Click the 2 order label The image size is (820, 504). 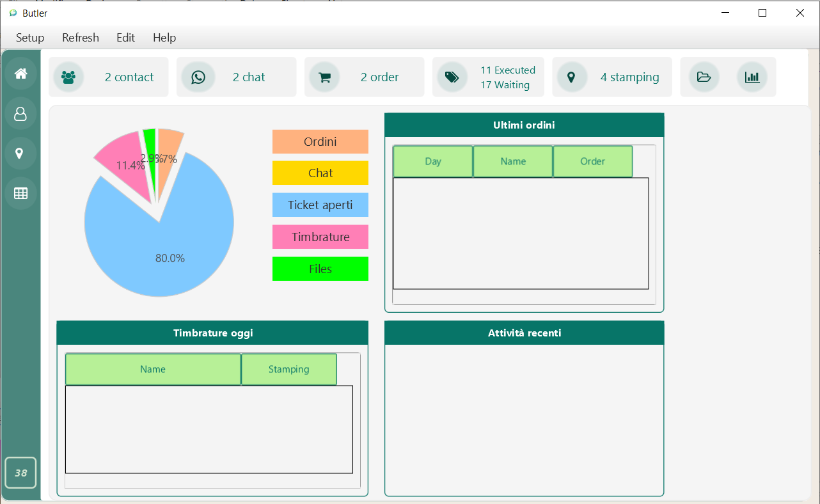pos(380,77)
